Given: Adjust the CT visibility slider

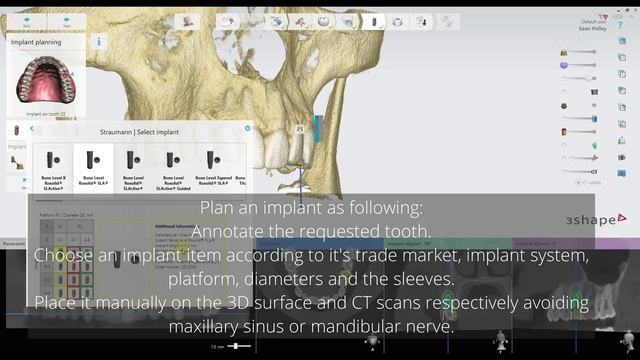Looking at the screenshot, I should [579, 171].
